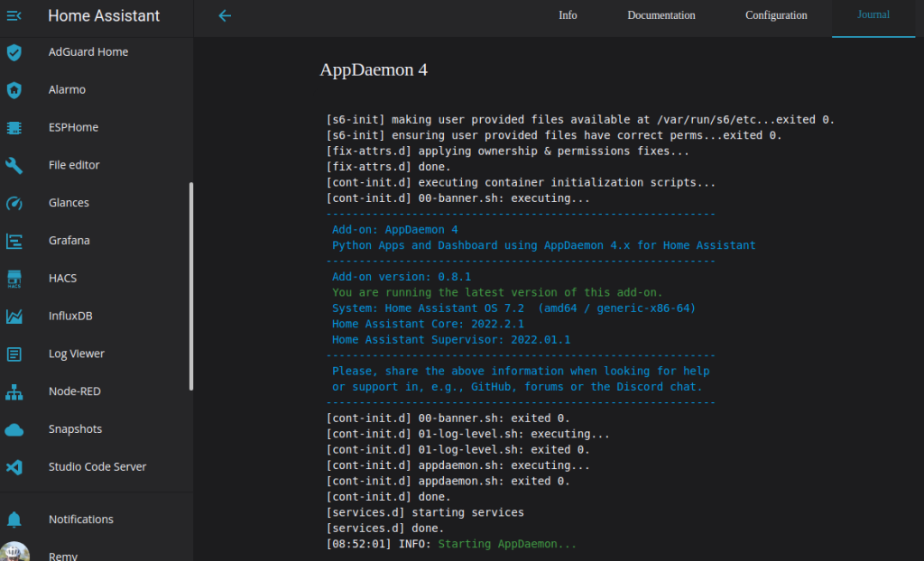
Task: Click the user avatar picture
Action: tap(14, 552)
